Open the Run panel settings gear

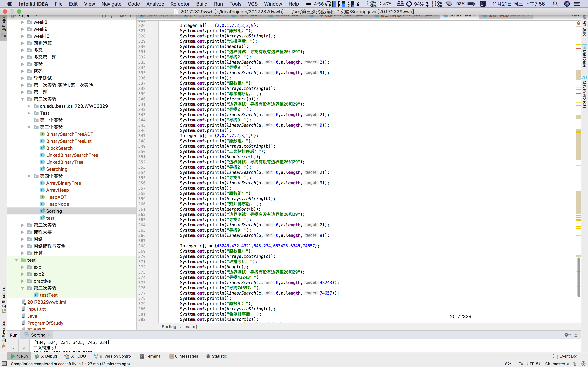(x=567, y=335)
